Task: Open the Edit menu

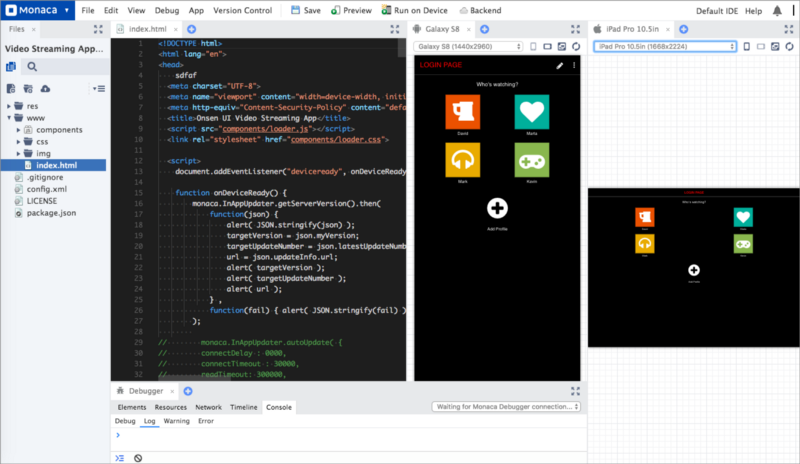Action: tap(111, 10)
